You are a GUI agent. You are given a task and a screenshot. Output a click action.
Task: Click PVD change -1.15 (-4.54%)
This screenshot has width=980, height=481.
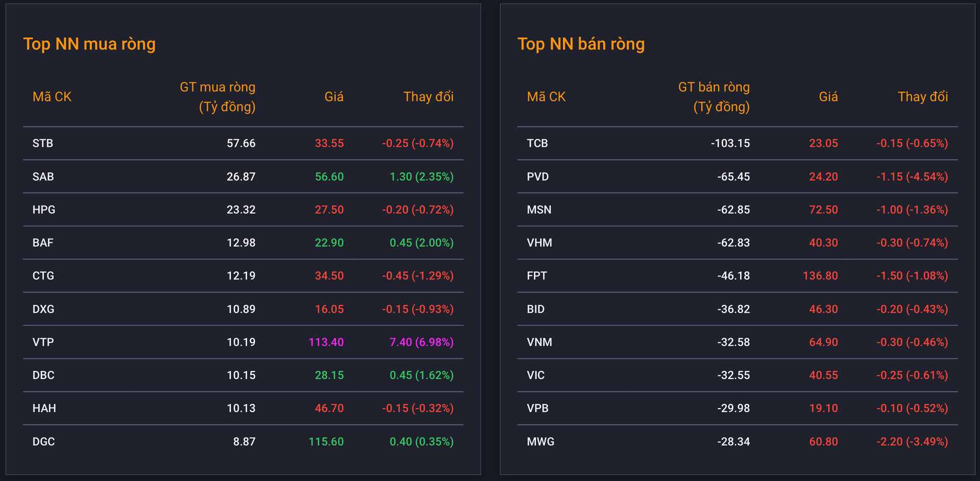912,176
